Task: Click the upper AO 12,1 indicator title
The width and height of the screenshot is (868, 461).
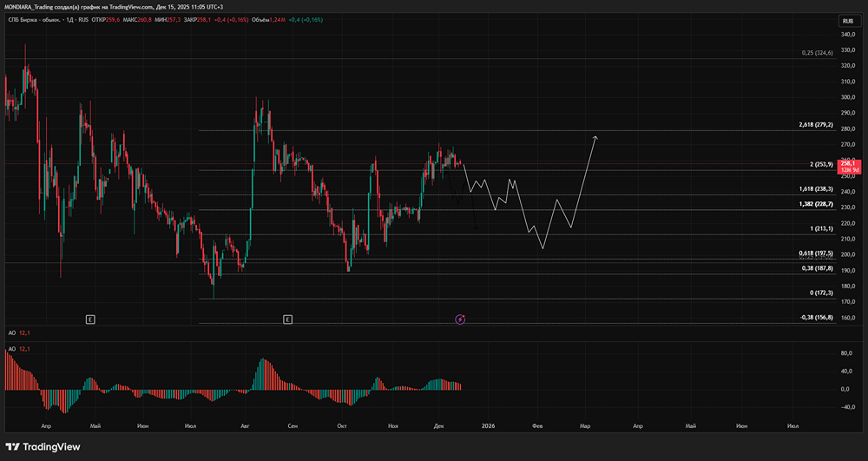Action: tap(19, 333)
